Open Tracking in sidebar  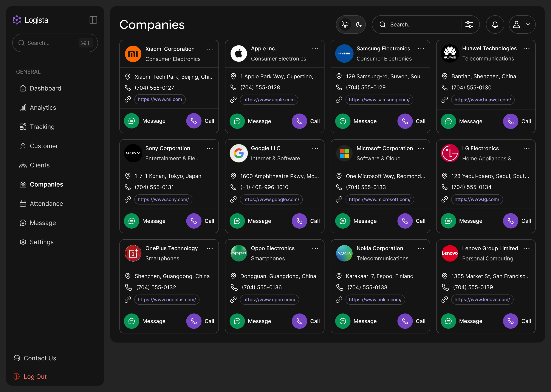(x=37, y=127)
